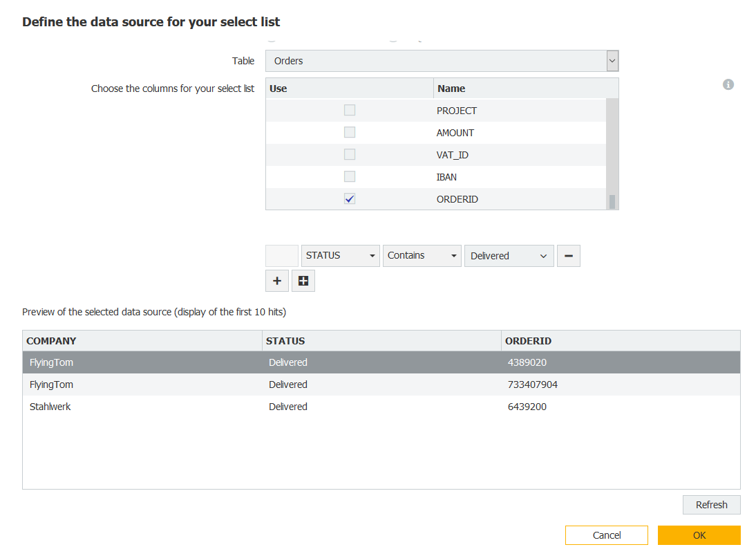Select the IBAN column checkbox
This screenshot has width=756, height=556.
click(x=350, y=177)
